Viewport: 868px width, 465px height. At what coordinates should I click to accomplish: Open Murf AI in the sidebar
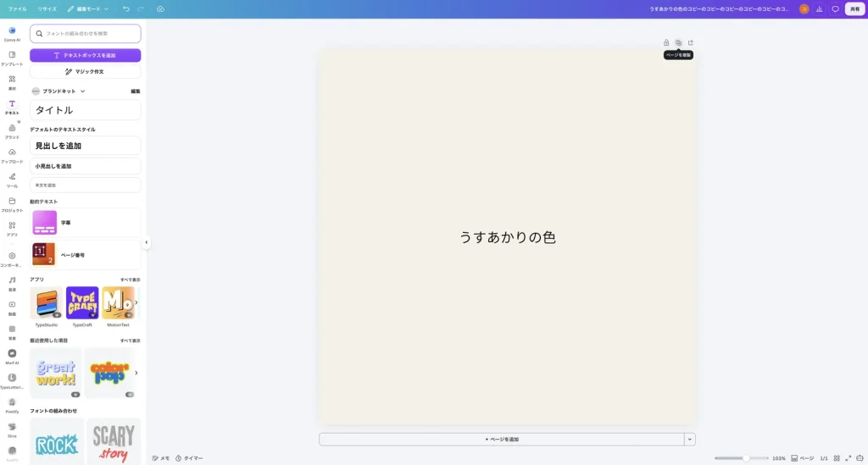(x=12, y=356)
